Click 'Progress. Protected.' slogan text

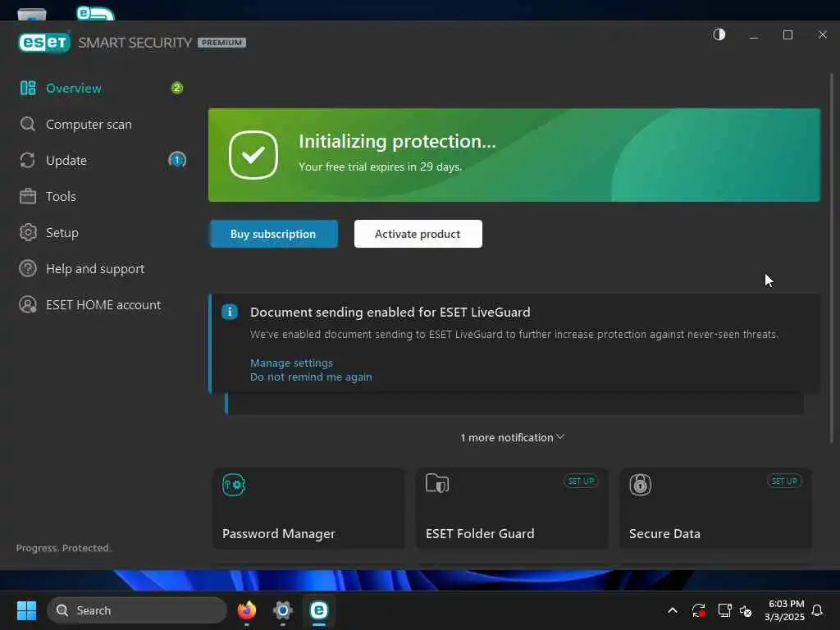(63, 548)
